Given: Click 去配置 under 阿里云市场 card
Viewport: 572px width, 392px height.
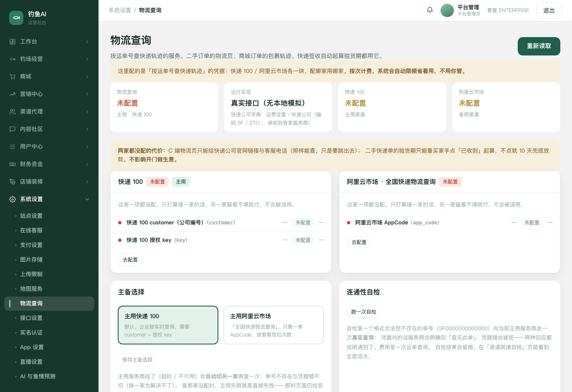Looking at the screenshot, I should coord(359,242).
